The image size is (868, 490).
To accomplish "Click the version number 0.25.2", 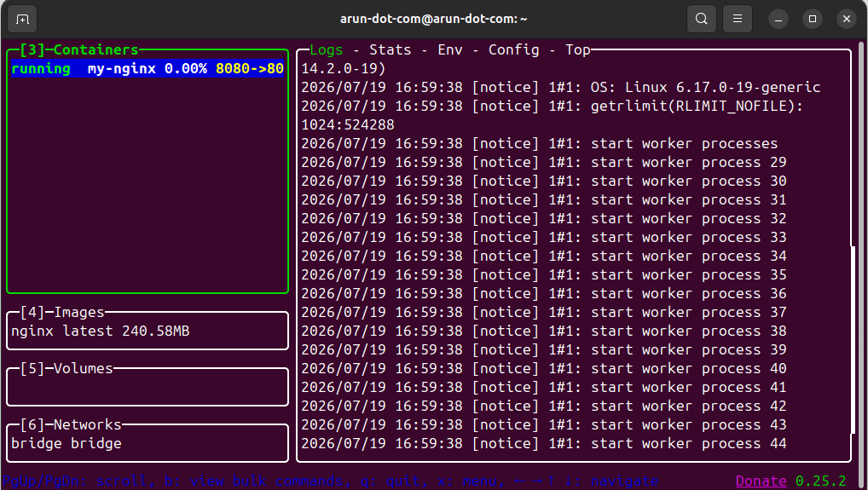I will (x=821, y=481).
